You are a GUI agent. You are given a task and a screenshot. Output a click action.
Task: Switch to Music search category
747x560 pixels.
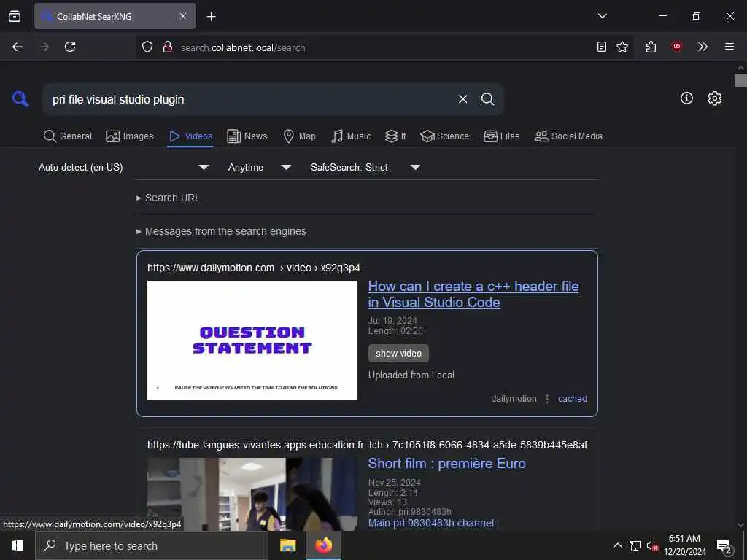click(x=351, y=136)
